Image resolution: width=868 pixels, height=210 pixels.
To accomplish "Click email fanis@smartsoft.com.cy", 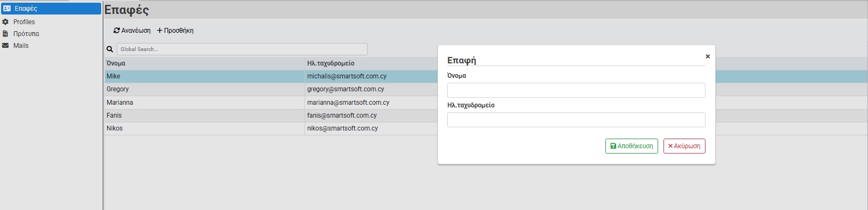I will click(342, 115).
